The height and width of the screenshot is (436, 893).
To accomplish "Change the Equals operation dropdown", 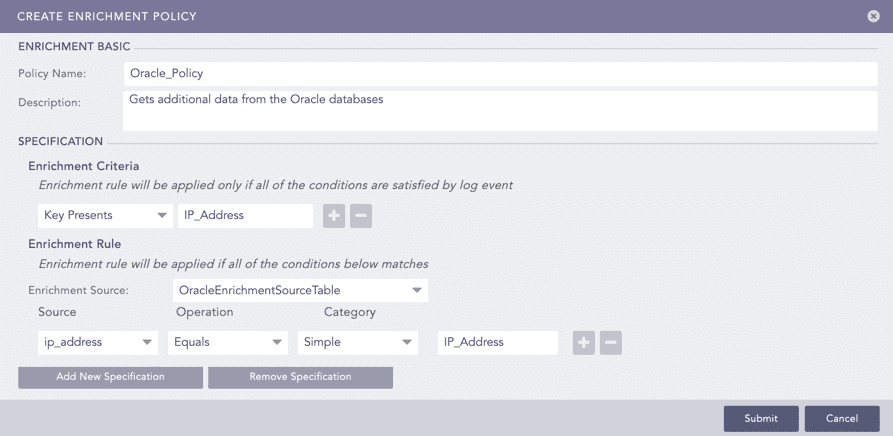I will (228, 342).
